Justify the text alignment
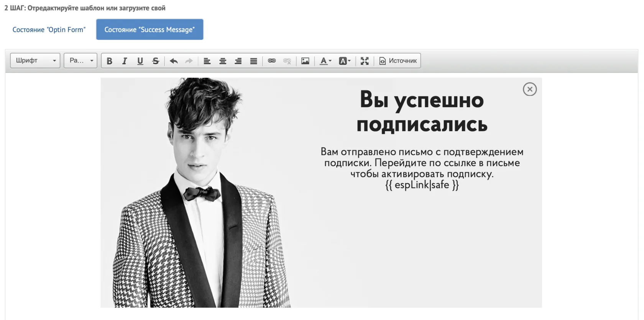 253,61
